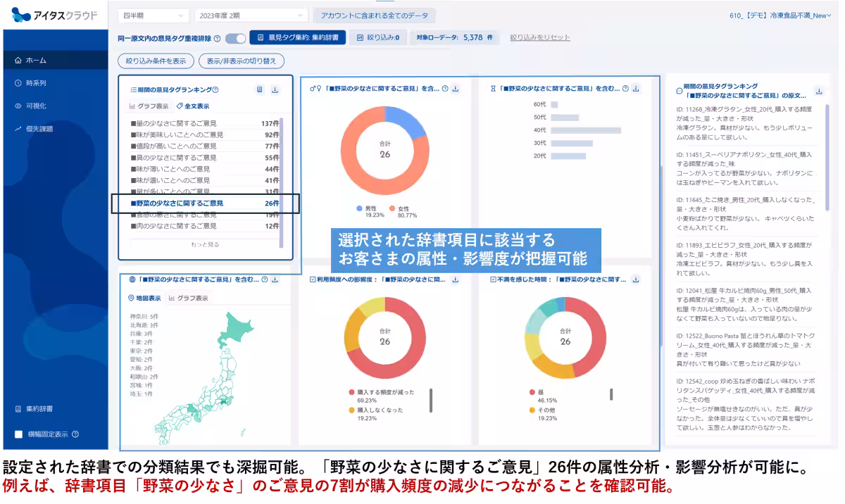Open account menu 冷凍食品不満_New

tap(780, 15)
